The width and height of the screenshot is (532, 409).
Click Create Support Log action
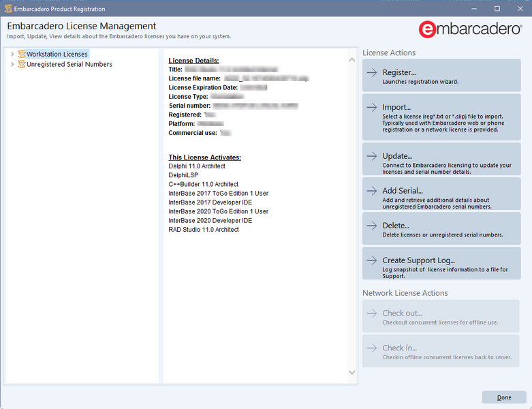[x=441, y=263]
